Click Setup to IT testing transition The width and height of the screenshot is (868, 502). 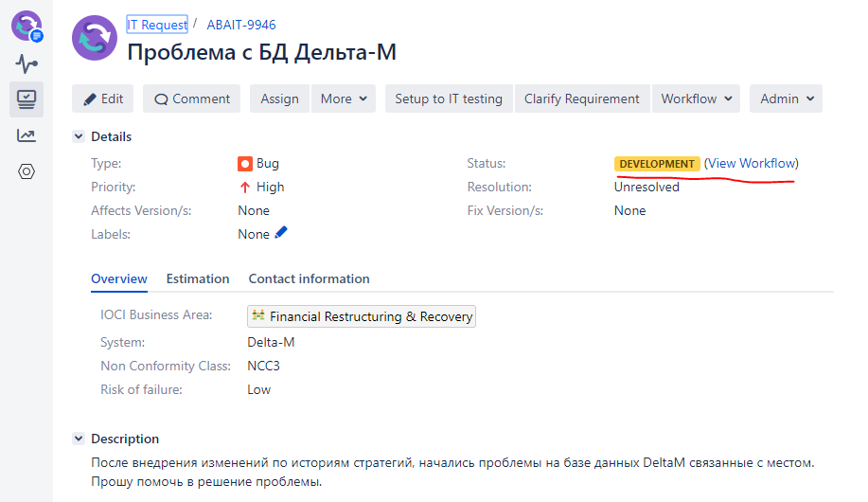[449, 99]
